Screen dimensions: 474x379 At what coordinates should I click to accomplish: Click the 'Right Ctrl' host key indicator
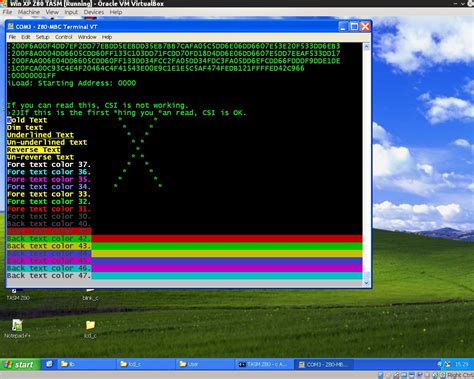[x=460, y=375]
